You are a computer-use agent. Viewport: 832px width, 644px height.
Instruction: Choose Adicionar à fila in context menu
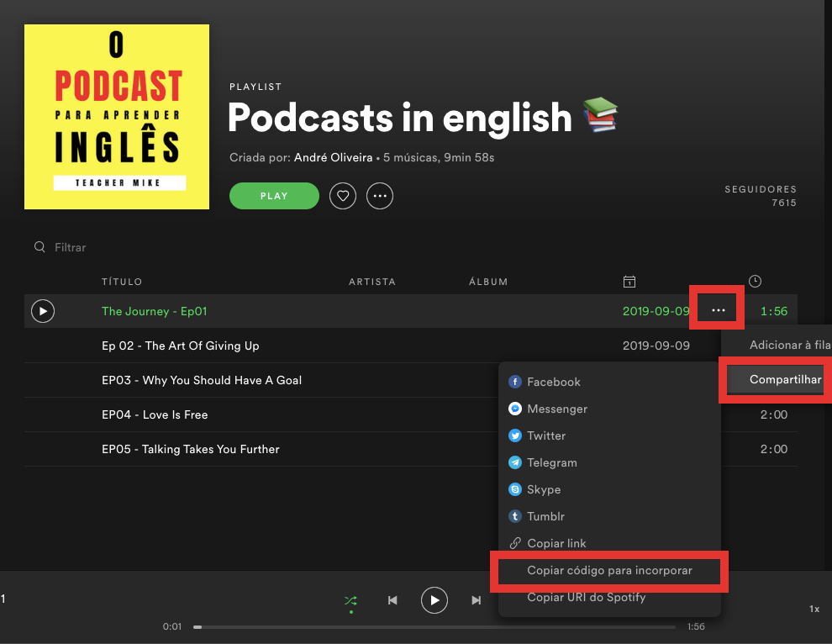point(789,345)
